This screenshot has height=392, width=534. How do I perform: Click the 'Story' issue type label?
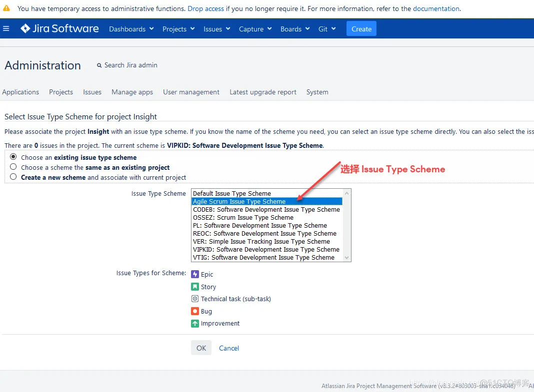tap(208, 287)
